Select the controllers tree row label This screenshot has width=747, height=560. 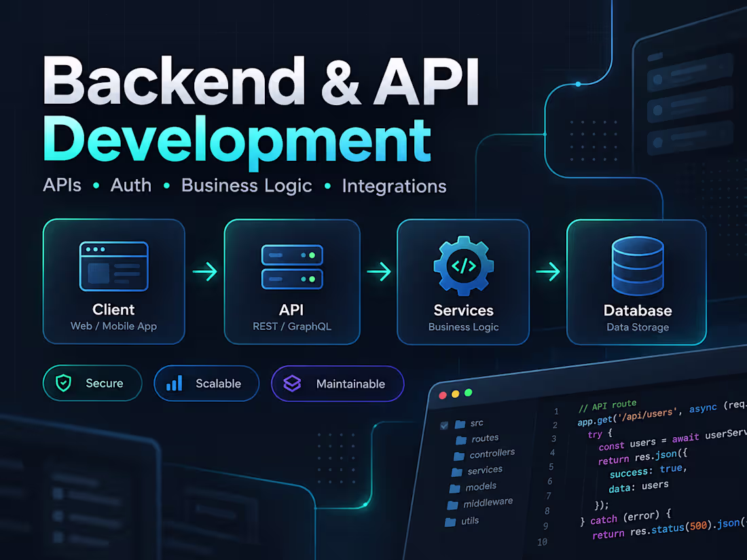492,453
